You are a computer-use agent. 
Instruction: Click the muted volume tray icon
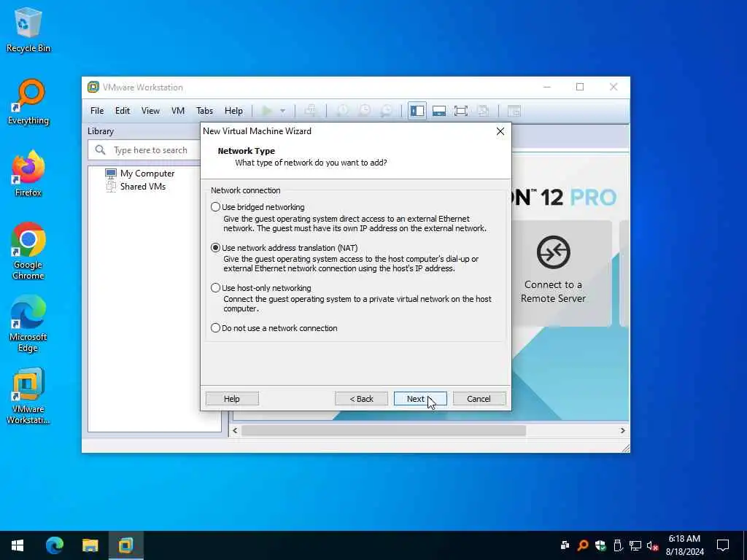[652, 545]
